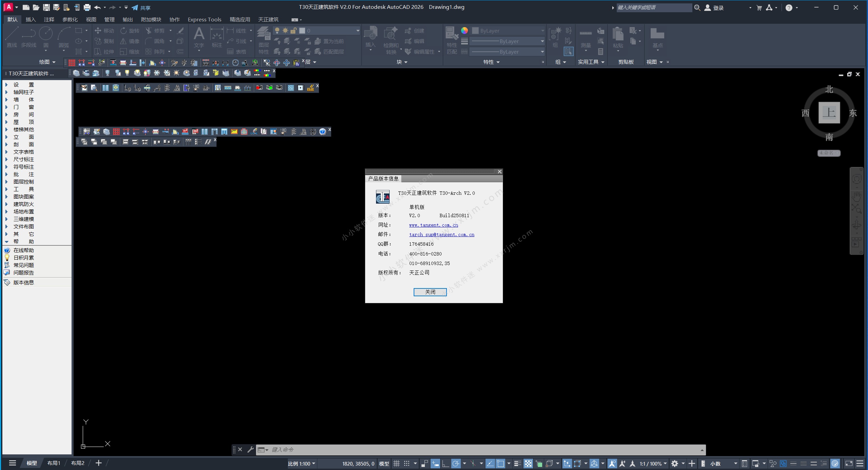Select the 圆 circle tool
The width and height of the screenshot is (868, 470).
coord(46,37)
